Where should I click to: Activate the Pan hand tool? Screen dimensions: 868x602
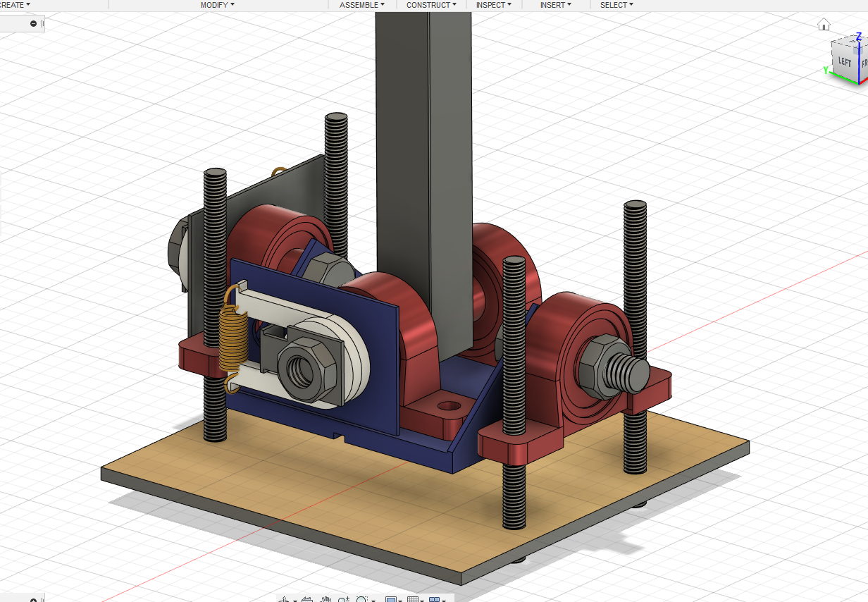pos(325,599)
